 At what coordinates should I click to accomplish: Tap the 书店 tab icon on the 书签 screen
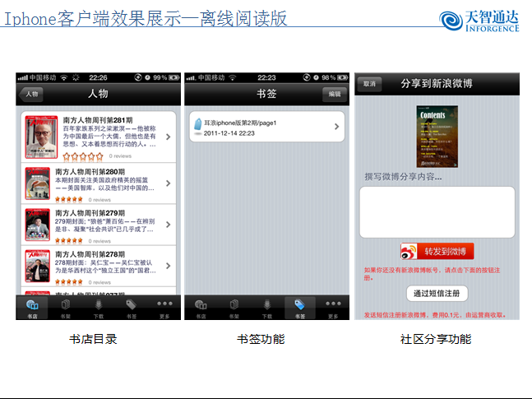click(x=201, y=305)
